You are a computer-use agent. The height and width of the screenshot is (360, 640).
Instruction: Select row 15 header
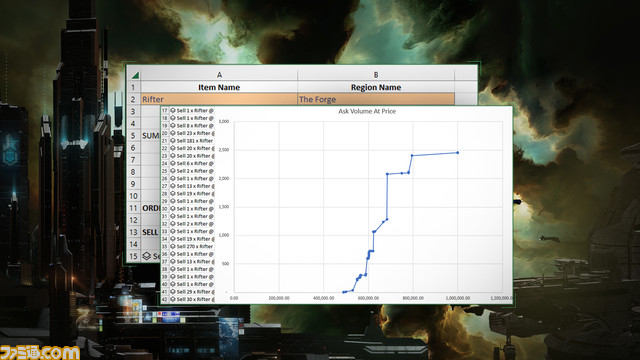tap(133, 256)
